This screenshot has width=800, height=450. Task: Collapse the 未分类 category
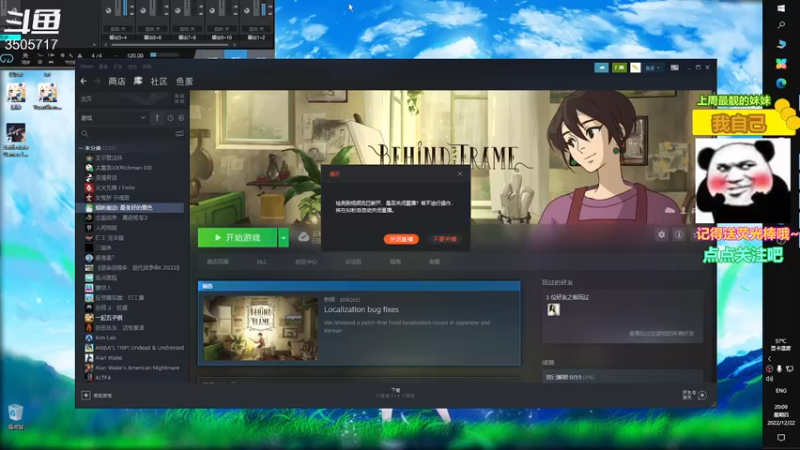click(81, 148)
